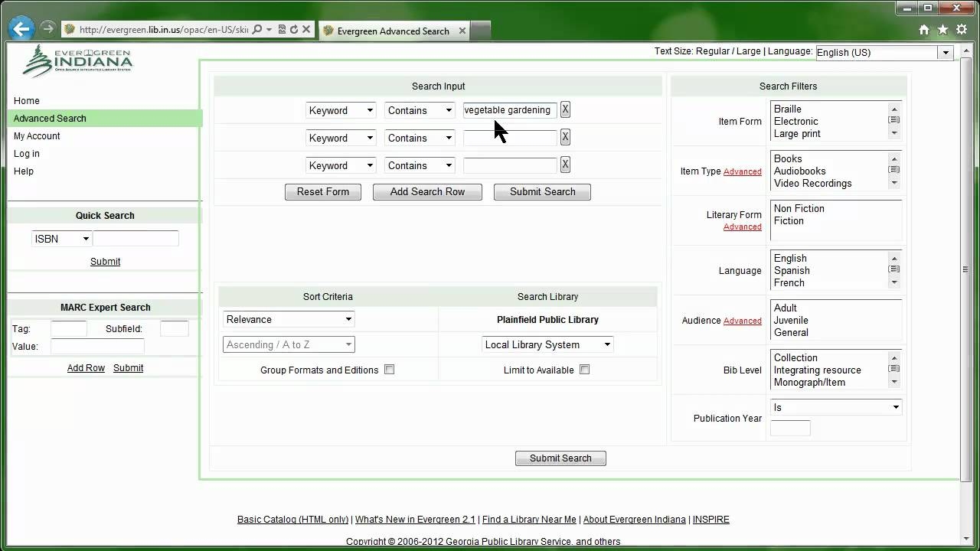Image resolution: width=980 pixels, height=551 pixels.
Task: Click the Add Search Row button
Action: click(x=427, y=191)
